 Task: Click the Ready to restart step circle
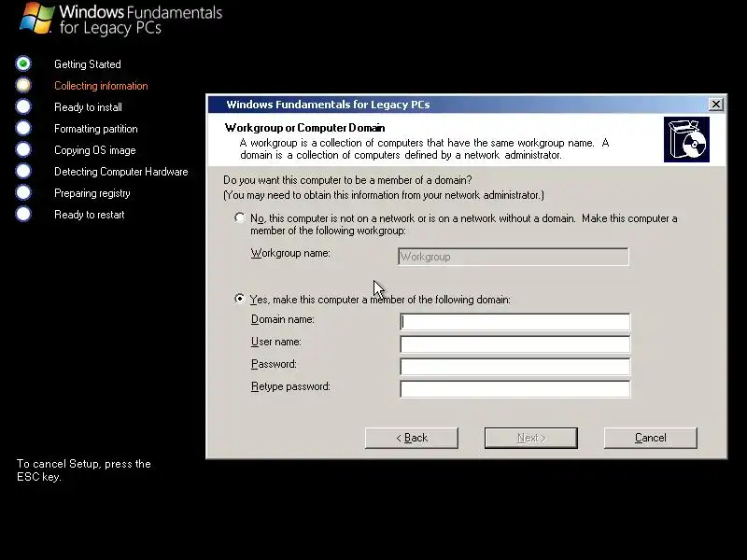23,214
